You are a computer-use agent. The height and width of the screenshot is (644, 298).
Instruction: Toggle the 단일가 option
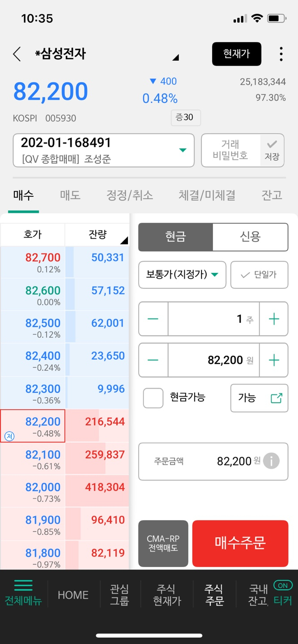click(259, 275)
